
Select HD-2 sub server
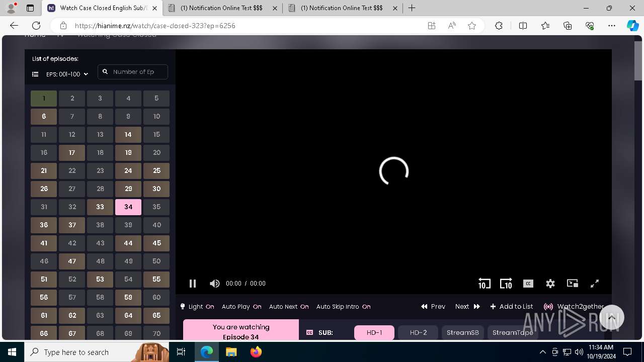(418, 333)
